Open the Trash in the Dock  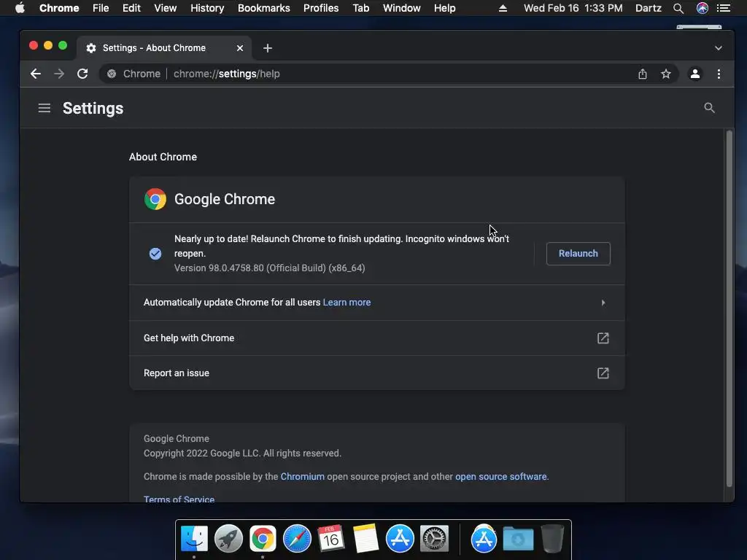coord(552,539)
